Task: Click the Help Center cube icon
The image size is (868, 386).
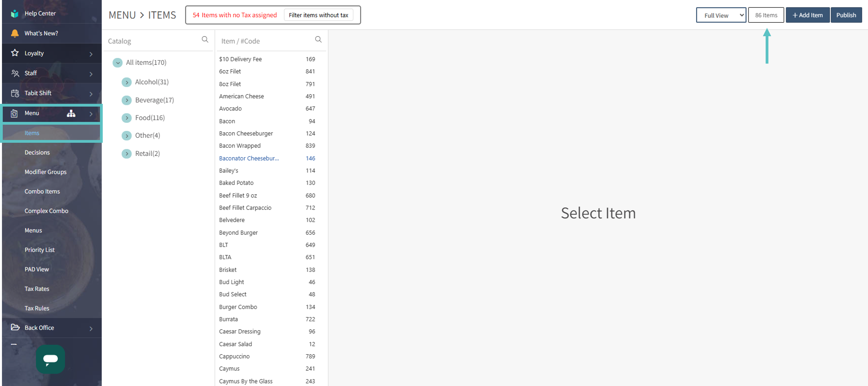Action: pyautogui.click(x=15, y=13)
